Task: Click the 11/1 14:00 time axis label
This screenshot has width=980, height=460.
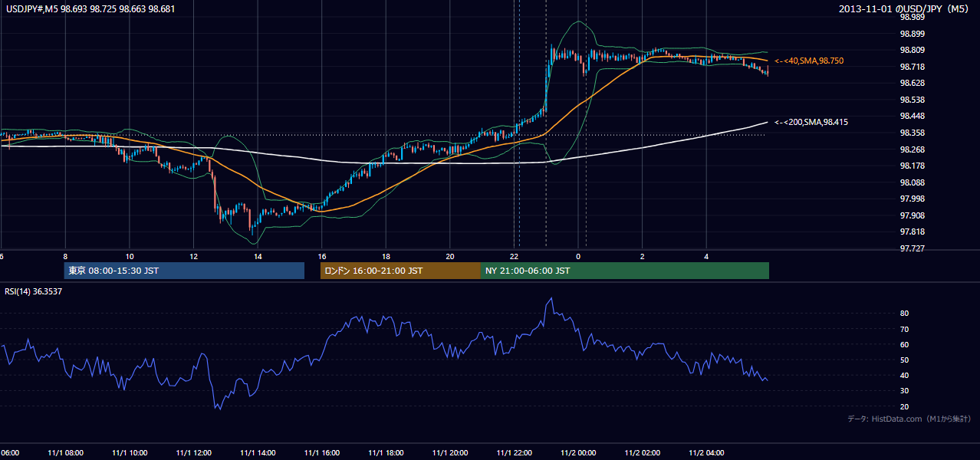Action: coord(258,452)
